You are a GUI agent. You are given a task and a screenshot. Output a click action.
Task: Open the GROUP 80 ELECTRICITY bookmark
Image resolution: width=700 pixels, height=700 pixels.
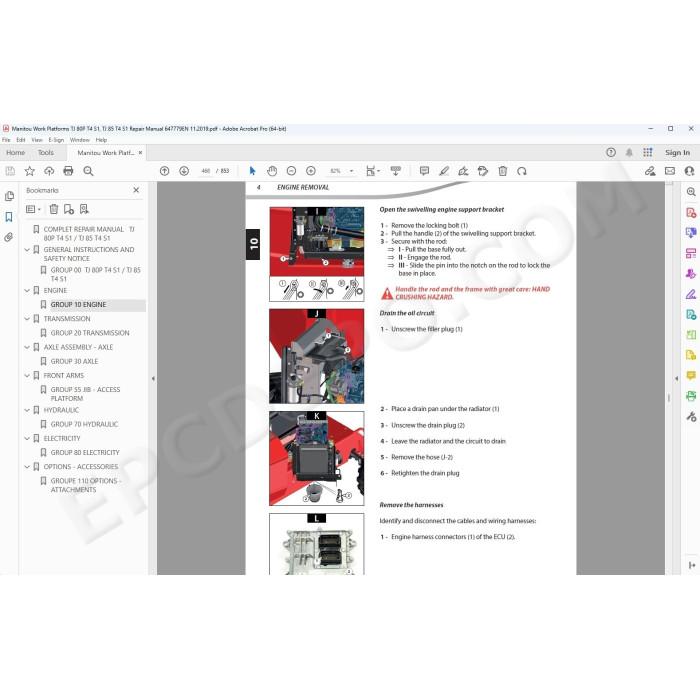[85, 452]
